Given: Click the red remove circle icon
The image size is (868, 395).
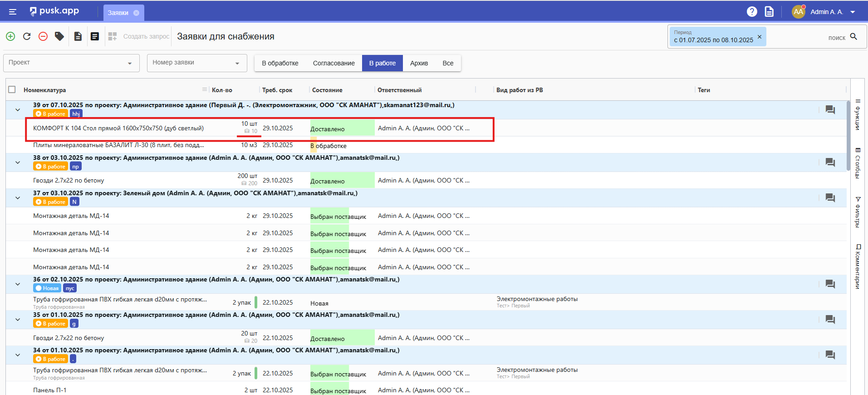Looking at the screenshot, I should coord(43,36).
